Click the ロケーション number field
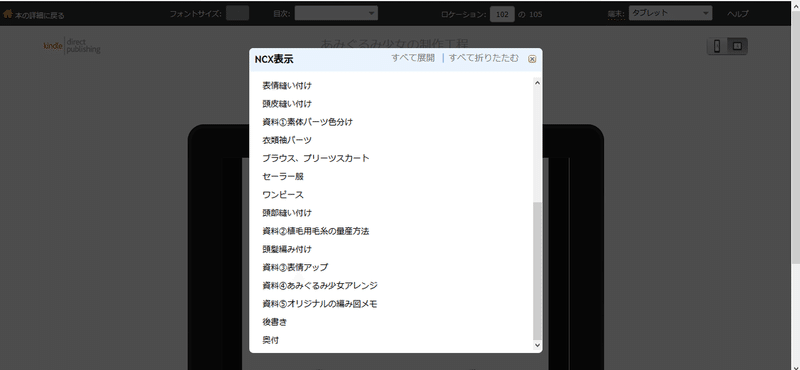This screenshot has width=800, height=370. point(503,14)
